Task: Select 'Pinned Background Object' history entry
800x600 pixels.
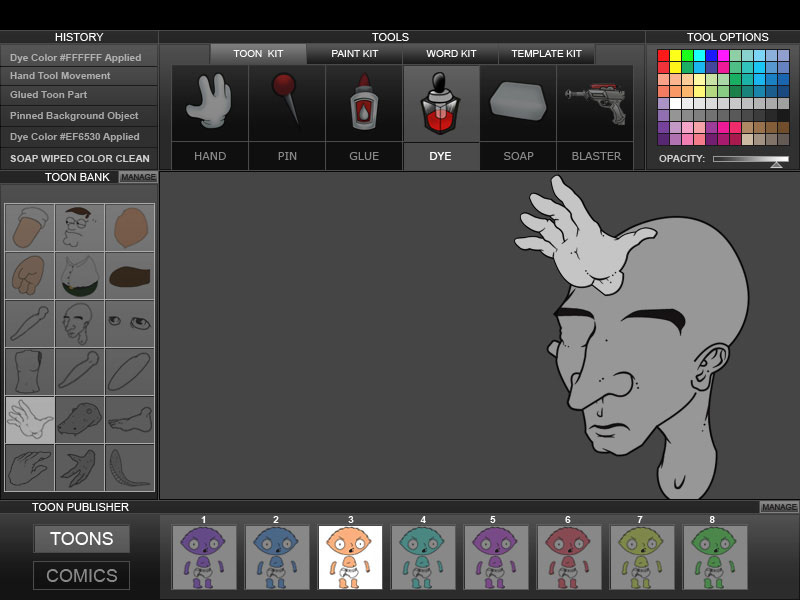Action: tap(79, 116)
